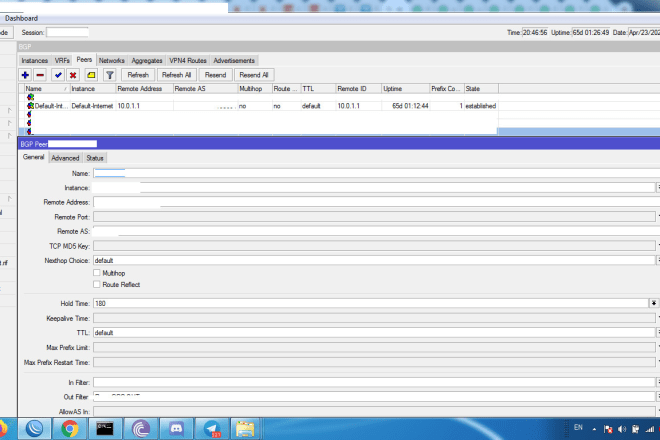Open the Filter funnel icon
Viewport: 660px width, 440px height.
[109, 75]
